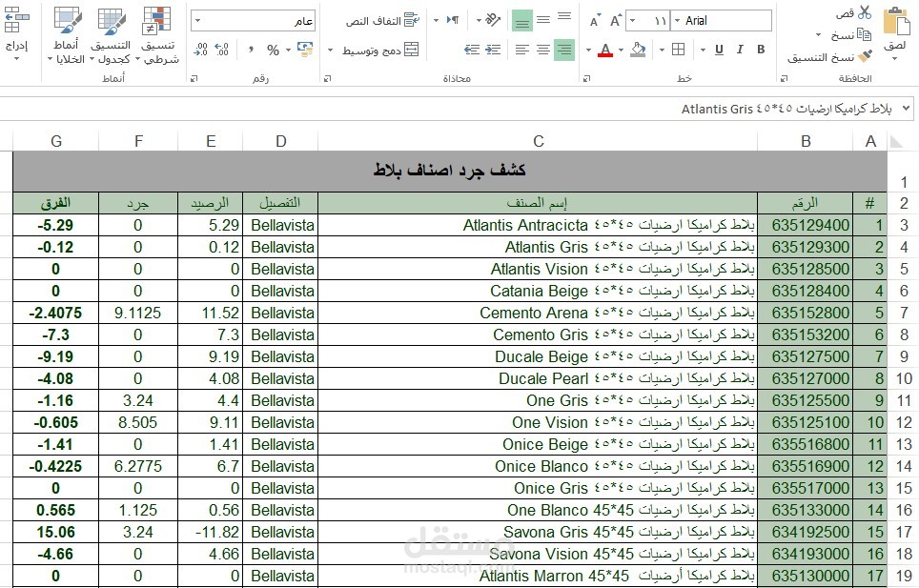
Task: Click difference cell -2.4075
Action: (55, 313)
